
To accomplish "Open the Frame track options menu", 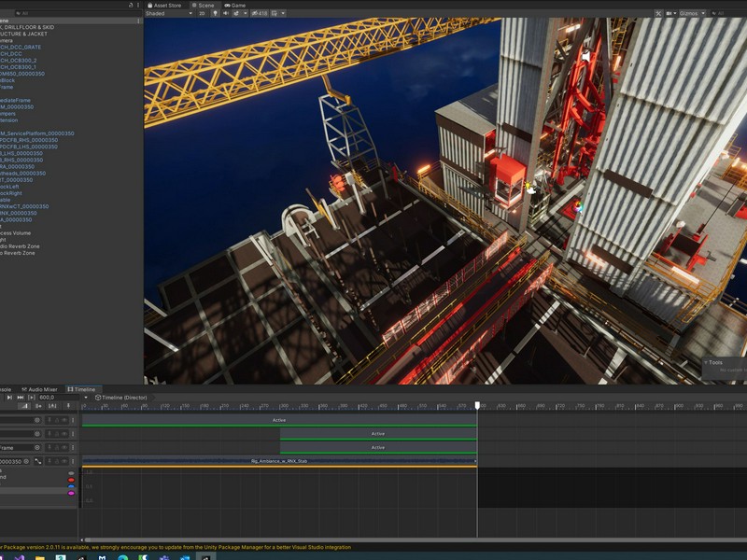I will coord(73,448).
